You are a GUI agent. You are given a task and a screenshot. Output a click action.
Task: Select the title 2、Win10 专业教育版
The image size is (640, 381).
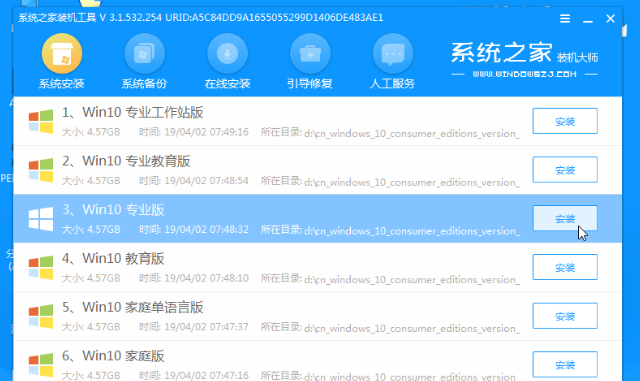click(x=126, y=161)
